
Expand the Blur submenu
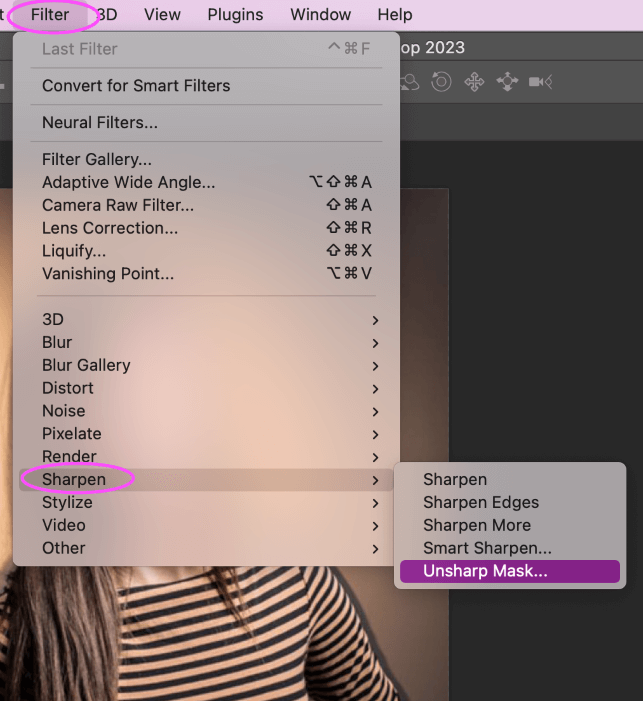click(x=206, y=342)
